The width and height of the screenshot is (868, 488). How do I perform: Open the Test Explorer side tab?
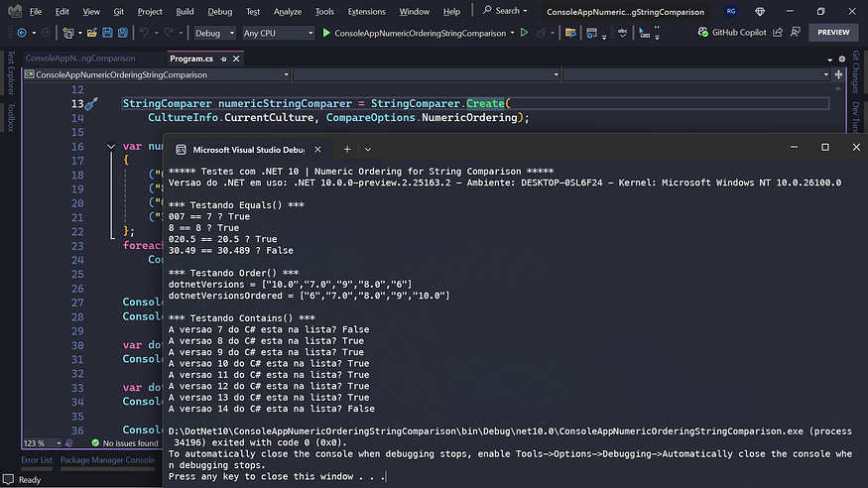[11, 73]
